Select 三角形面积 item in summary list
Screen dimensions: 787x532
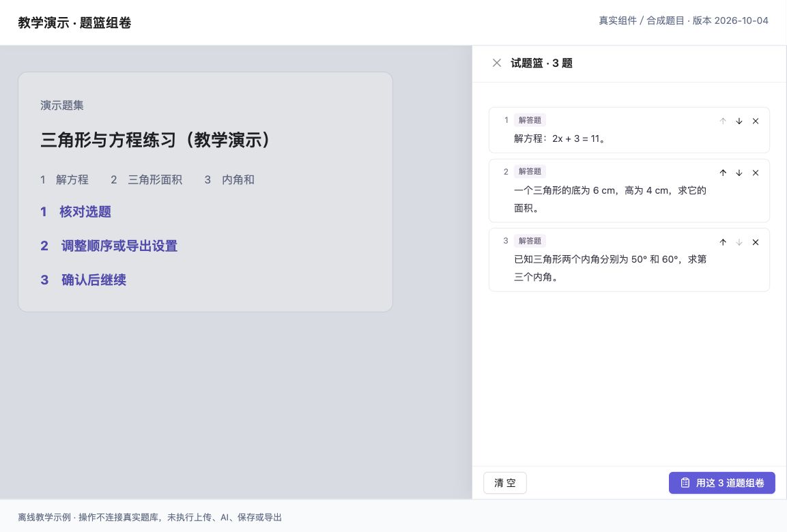[x=147, y=179]
